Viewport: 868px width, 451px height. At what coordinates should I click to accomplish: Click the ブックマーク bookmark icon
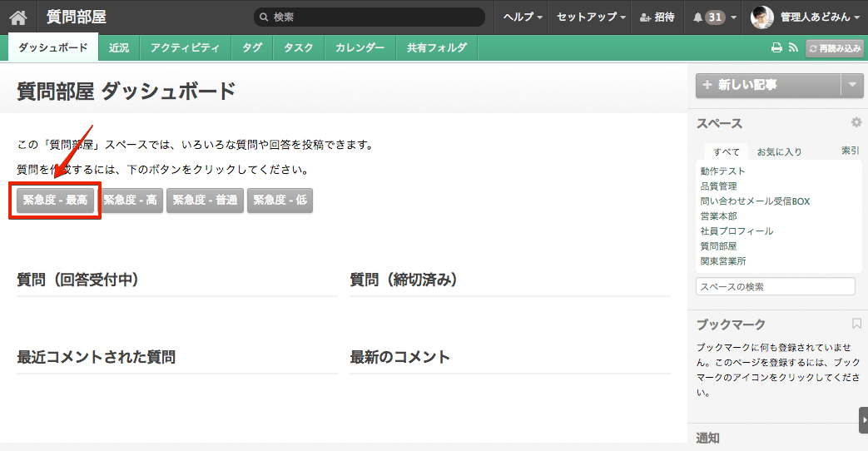[856, 323]
